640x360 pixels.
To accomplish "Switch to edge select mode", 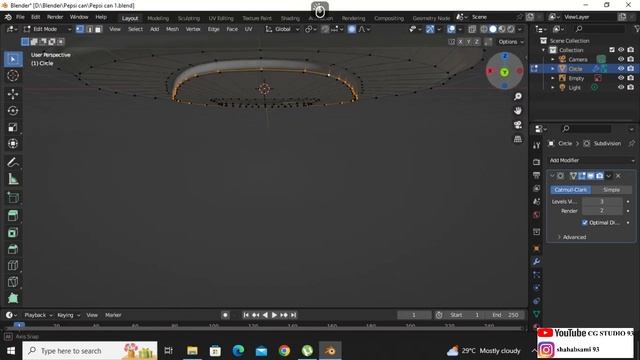I will [x=89, y=29].
